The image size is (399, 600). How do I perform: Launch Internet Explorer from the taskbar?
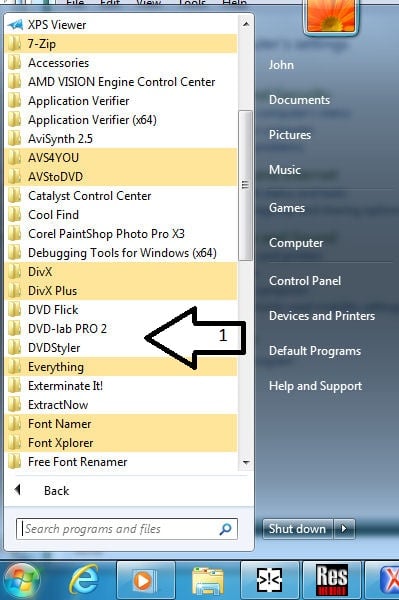(x=83, y=580)
